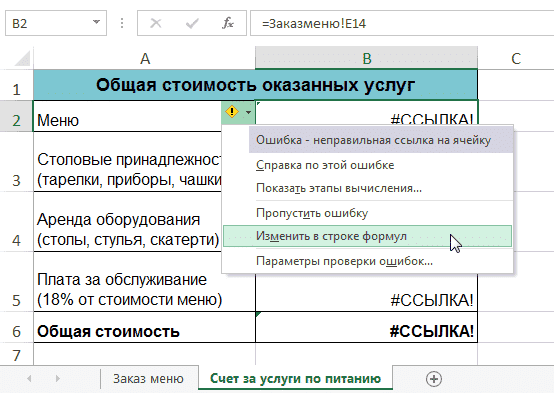Select row 2 header
Viewport: 554px width, 393px height.
17,116
